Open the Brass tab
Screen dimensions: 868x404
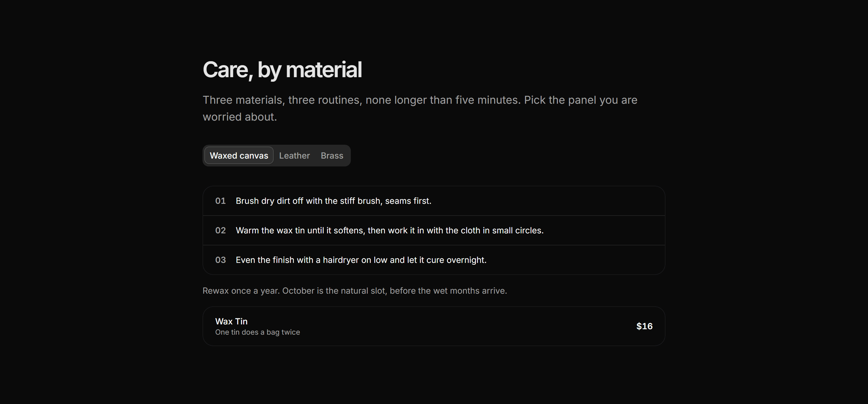(x=332, y=155)
